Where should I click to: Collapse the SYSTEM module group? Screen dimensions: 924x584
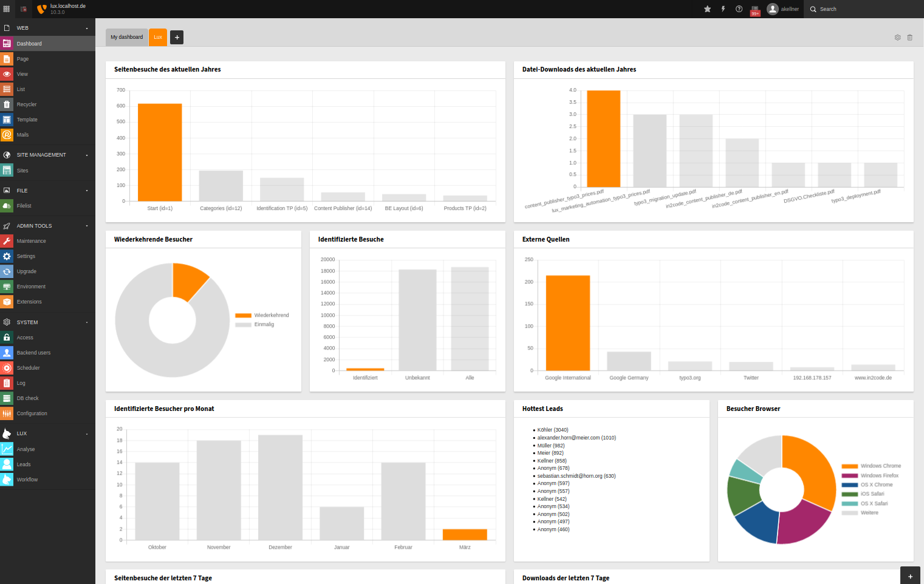click(47, 322)
